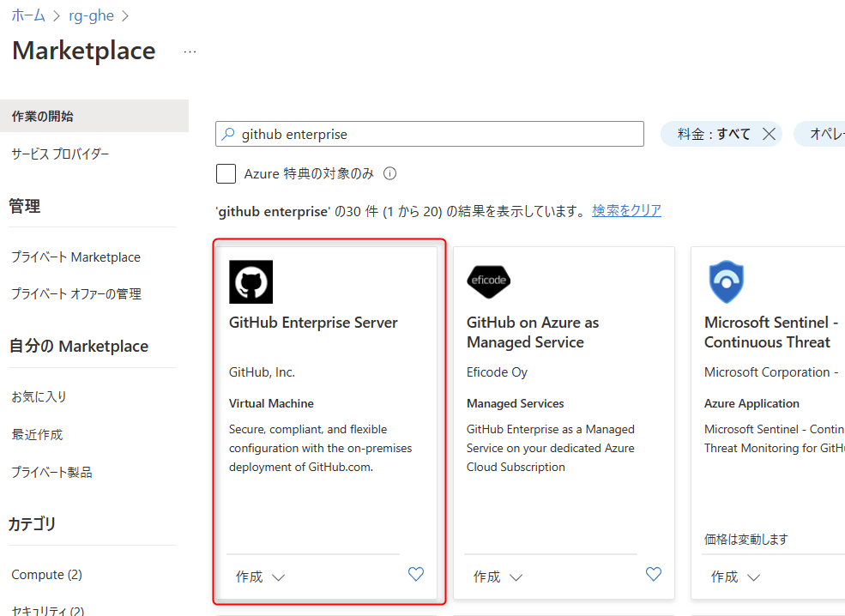Enable the Azure 特典の対象のみ checkbox
Viewport: 845px width, 616px height.
click(x=226, y=173)
